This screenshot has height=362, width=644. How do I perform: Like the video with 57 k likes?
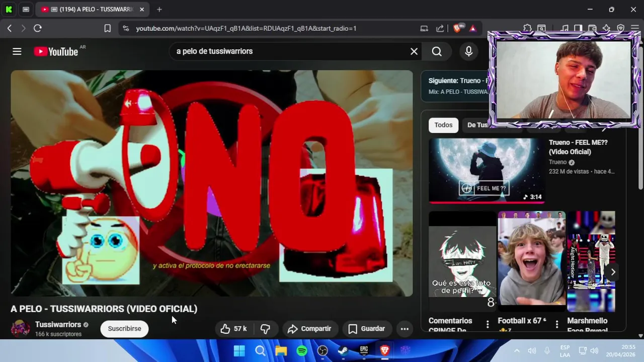click(x=234, y=329)
